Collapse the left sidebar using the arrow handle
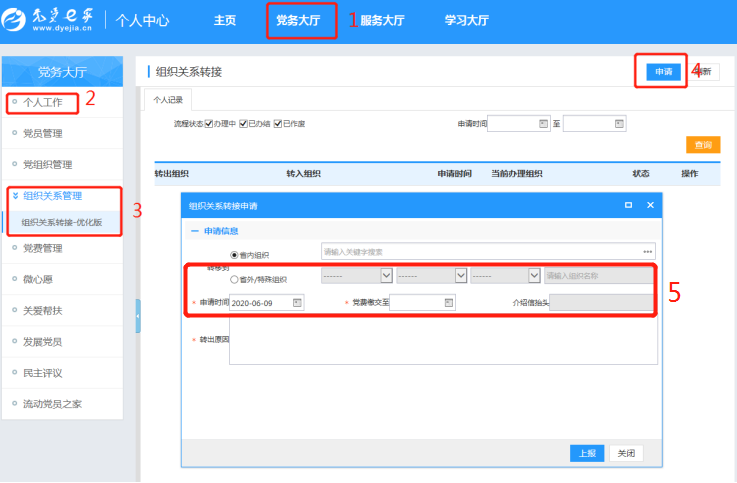737x483 pixels. 138,316
